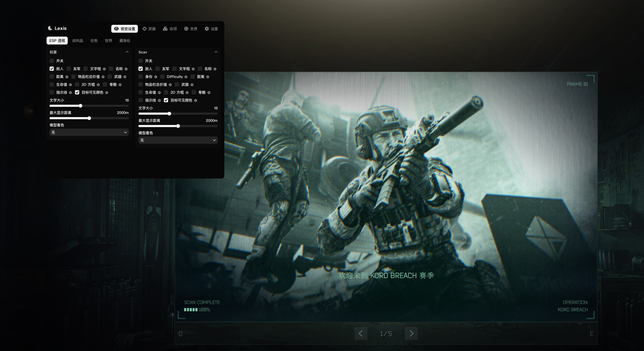Image resolution: width=644 pixels, height=351 pixels.
Task: Open gear next to Scav 骨骼
Action: pos(209,93)
